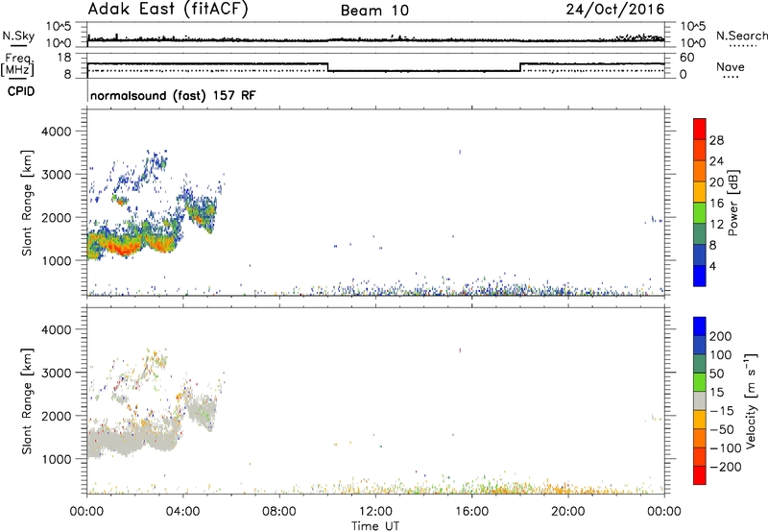
Task: Click the '-200' Velocity colorbar tick
Action: [725, 467]
